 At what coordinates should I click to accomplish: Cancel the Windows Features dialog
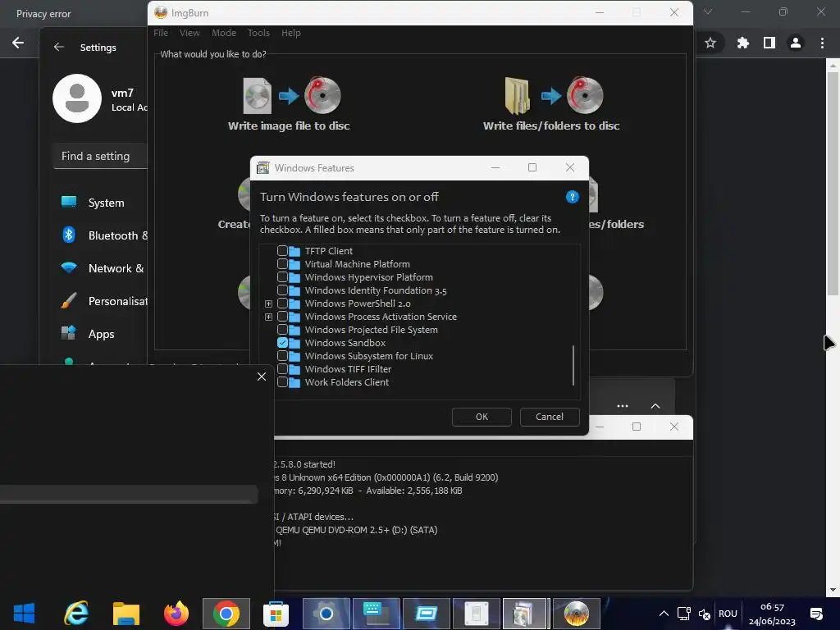(550, 417)
